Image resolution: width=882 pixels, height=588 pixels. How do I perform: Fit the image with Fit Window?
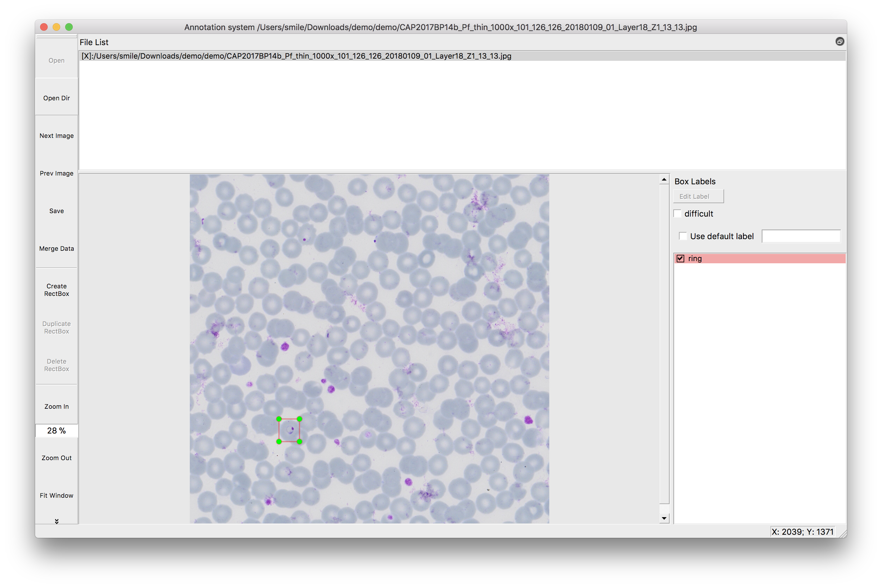(x=56, y=495)
